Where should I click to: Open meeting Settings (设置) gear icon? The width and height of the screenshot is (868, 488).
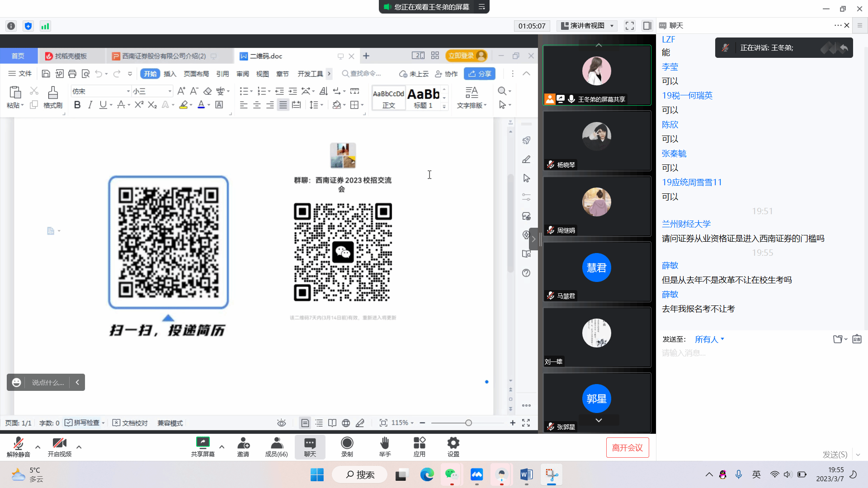[453, 447]
